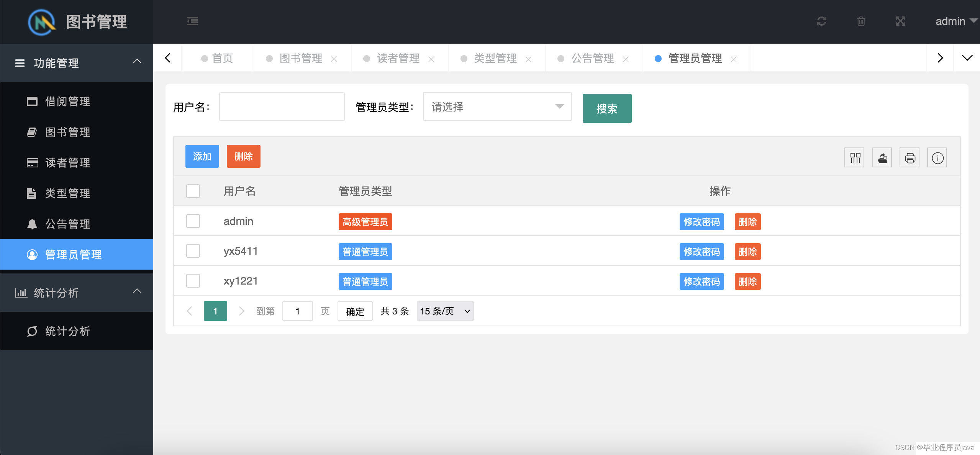Go to previous page arrow in pagination
This screenshot has width=980, height=455.
[x=189, y=311]
